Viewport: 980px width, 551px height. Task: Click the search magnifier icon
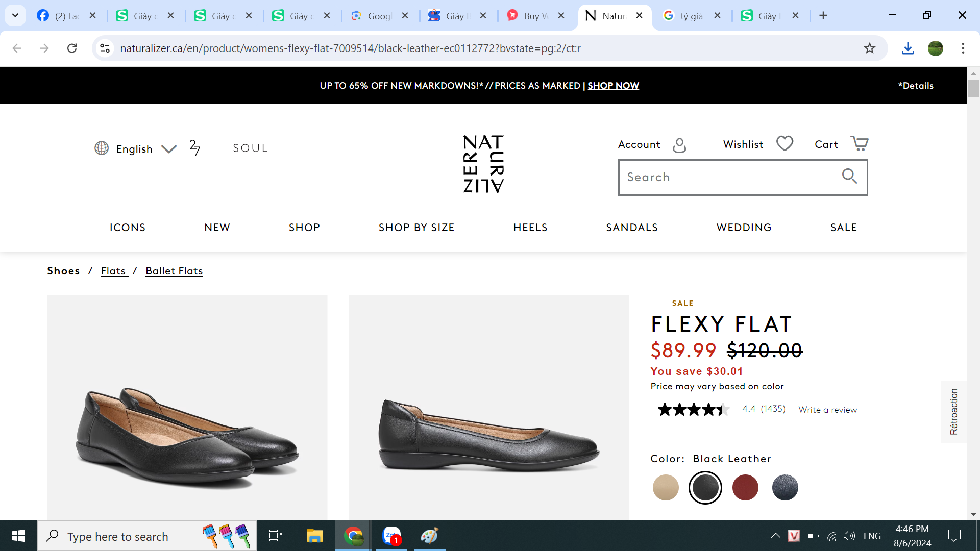[x=849, y=177]
